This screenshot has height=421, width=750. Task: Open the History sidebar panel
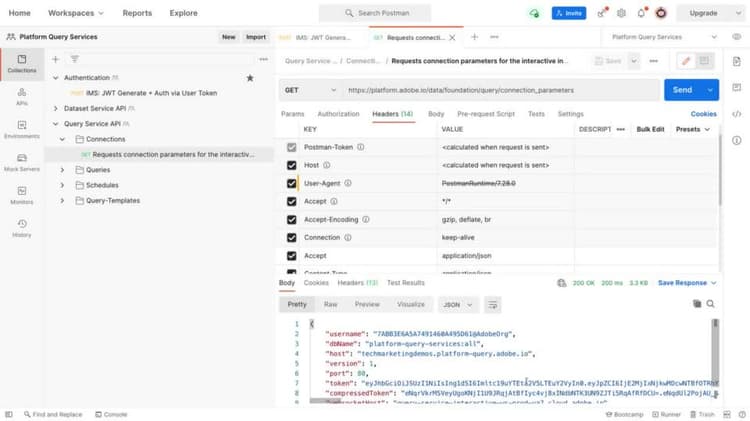(22, 228)
